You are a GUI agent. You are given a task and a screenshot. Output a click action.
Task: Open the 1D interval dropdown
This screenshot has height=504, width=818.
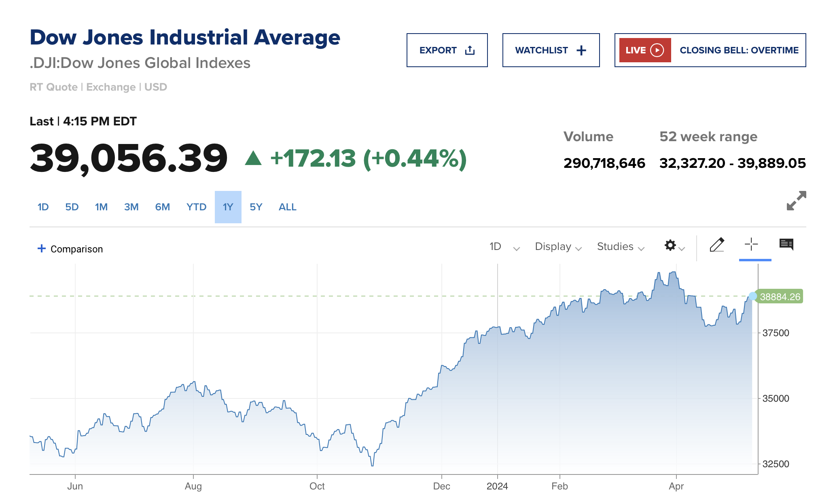504,247
